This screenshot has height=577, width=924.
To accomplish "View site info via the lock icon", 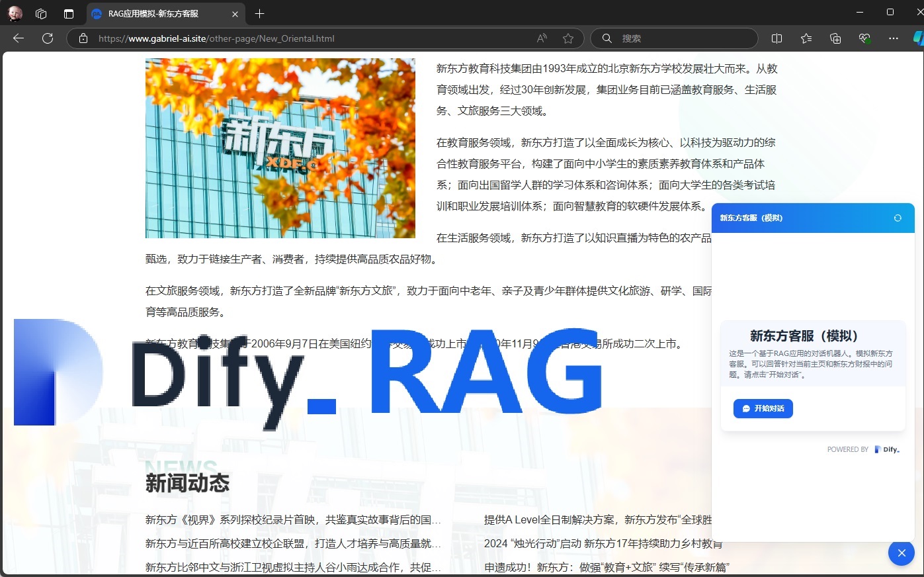I will 83,38.
